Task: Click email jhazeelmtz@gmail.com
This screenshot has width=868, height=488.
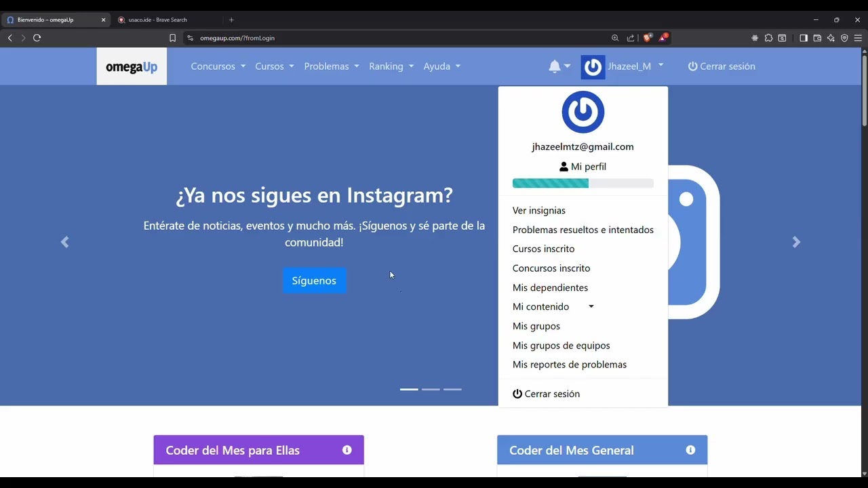Action: 583,146
